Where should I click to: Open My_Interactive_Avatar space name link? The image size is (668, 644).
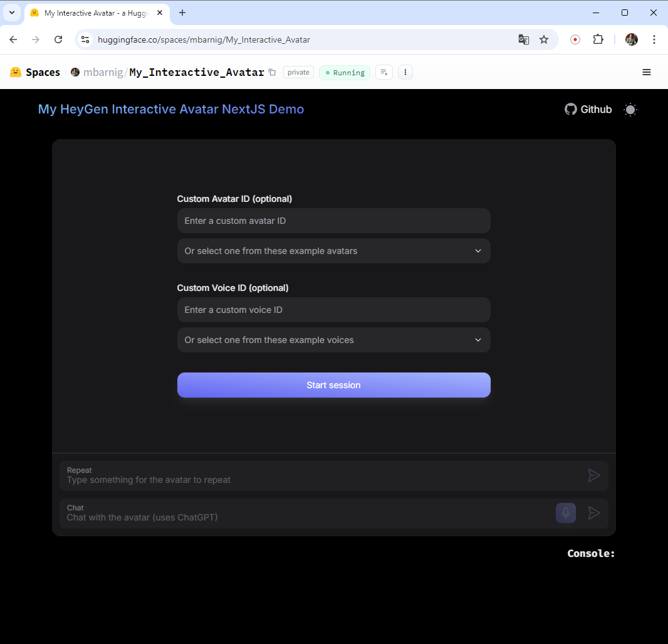(x=197, y=73)
